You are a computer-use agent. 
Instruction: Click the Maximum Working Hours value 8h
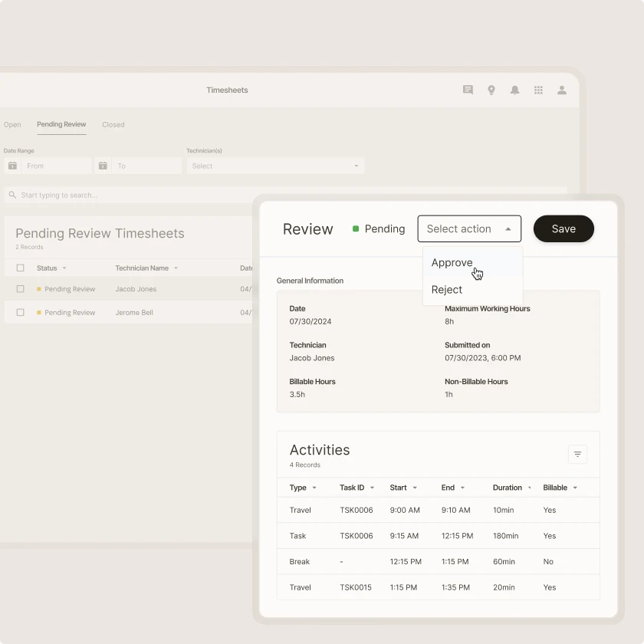449,321
